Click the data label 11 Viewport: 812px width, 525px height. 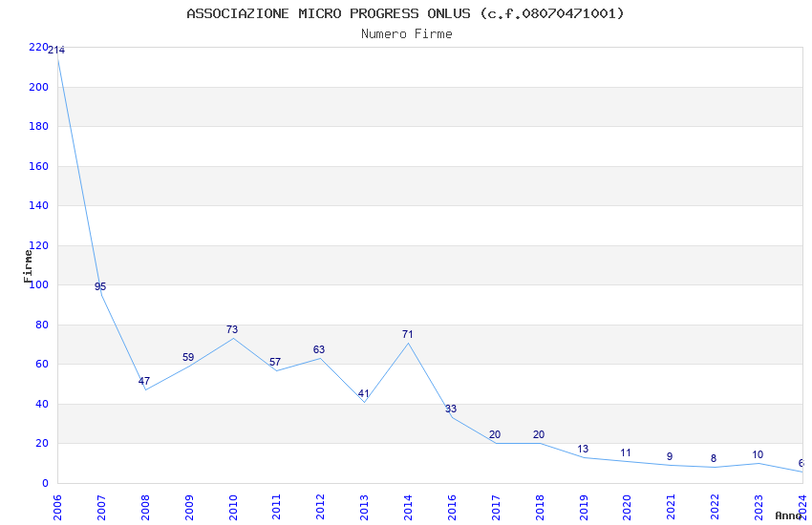(x=626, y=453)
